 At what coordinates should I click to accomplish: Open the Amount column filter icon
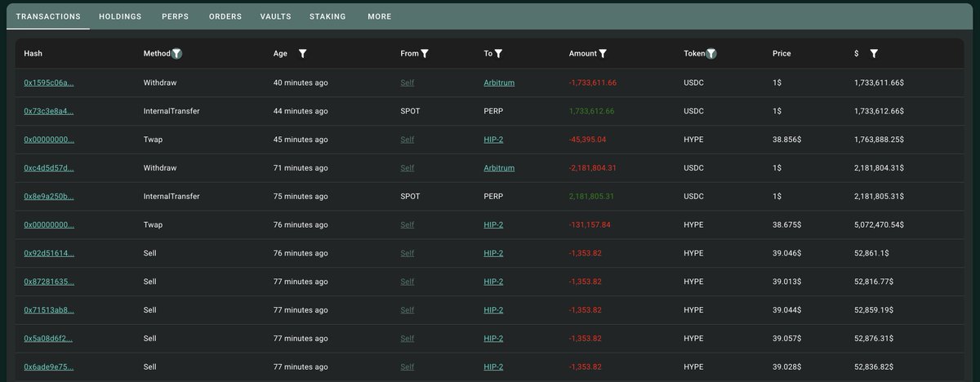point(603,54)
